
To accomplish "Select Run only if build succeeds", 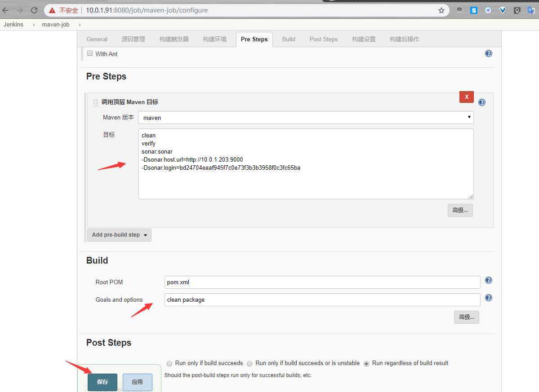I will (169, 364).
